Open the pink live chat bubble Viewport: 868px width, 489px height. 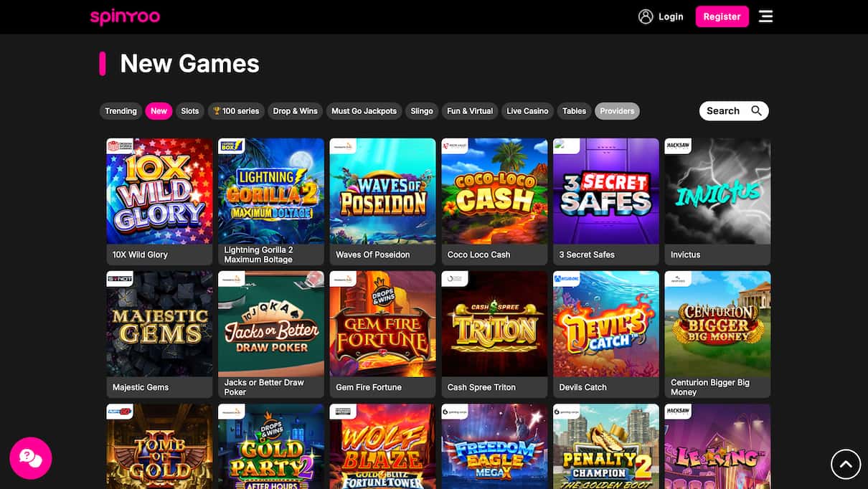[x=31, y=458]
